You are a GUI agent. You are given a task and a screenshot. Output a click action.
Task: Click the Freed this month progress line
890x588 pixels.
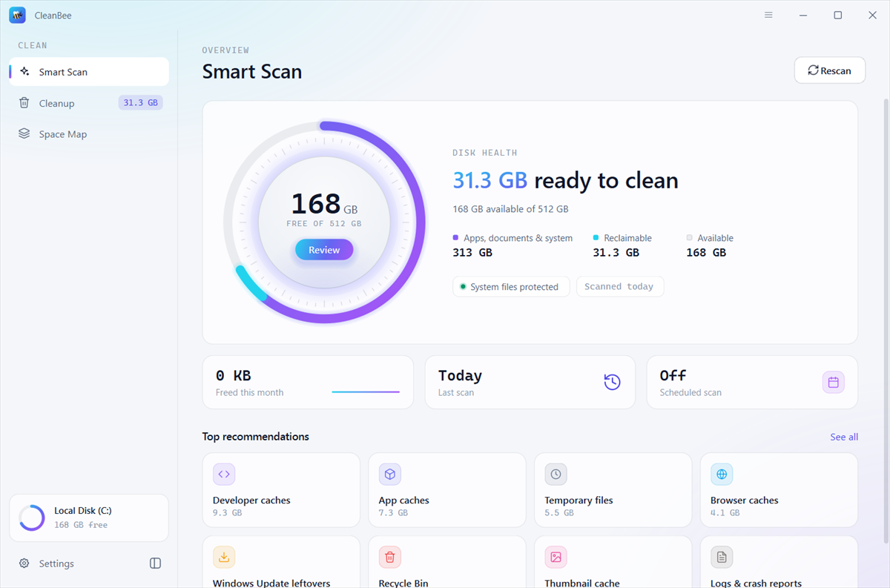point(366,392)
